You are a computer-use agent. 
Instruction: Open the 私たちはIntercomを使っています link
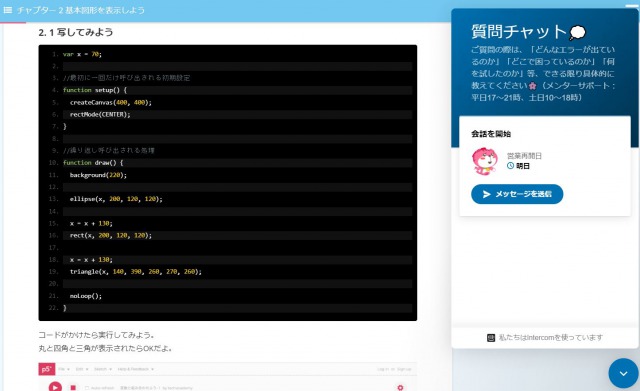[x=550, y=338]
